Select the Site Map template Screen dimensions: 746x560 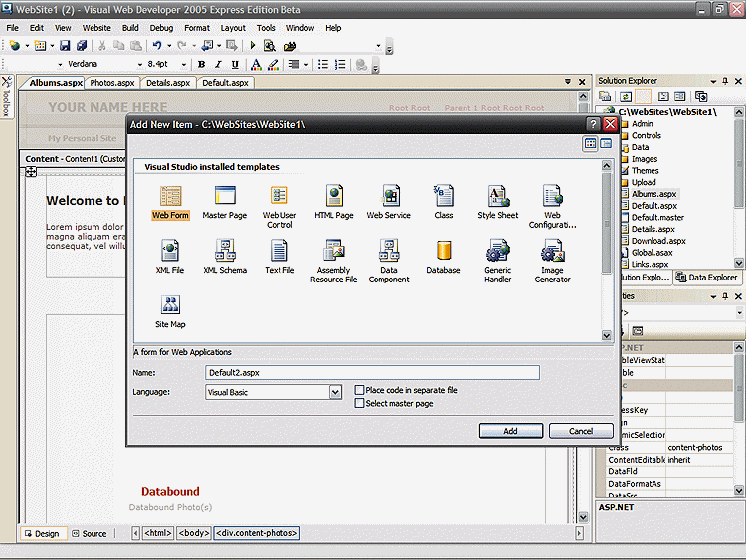(170, 311)
